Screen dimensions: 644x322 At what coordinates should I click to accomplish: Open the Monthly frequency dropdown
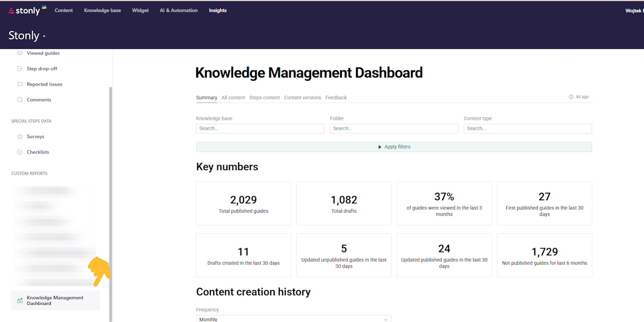coord(293,318)
